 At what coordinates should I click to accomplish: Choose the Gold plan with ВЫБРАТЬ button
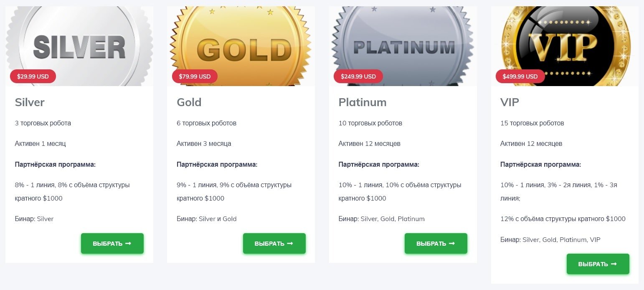[x=274, y=244]
